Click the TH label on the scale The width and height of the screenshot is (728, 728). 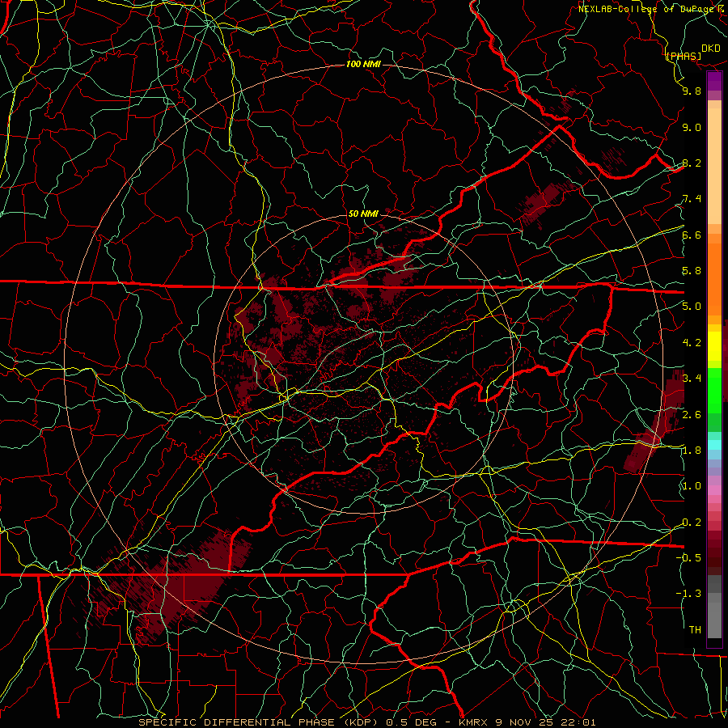(695, 629)
